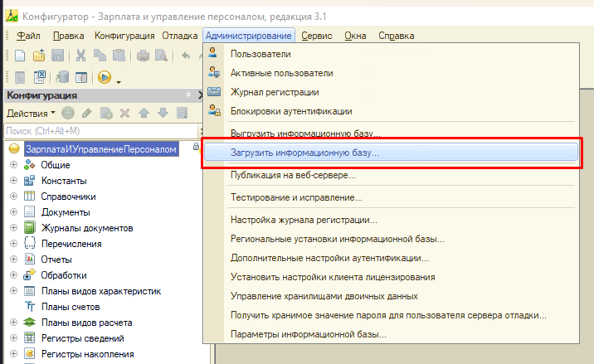
Task: Click the New document toolbar icon
Action: 20,56
